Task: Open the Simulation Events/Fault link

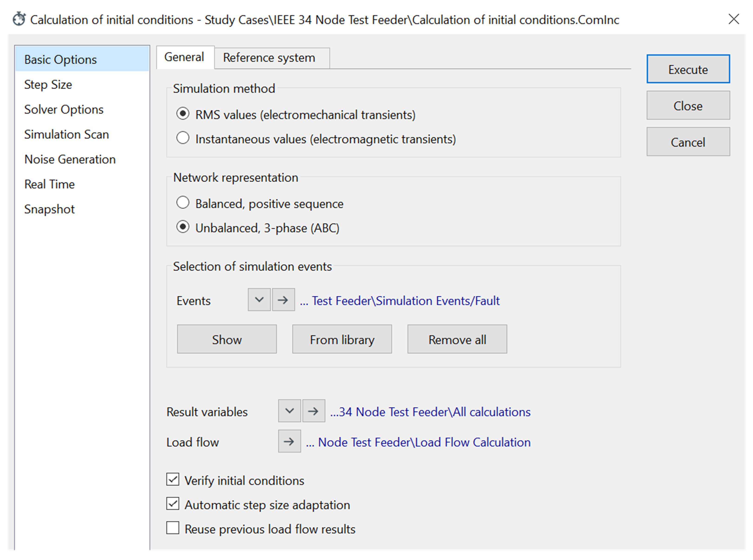Action: point(405,301)
